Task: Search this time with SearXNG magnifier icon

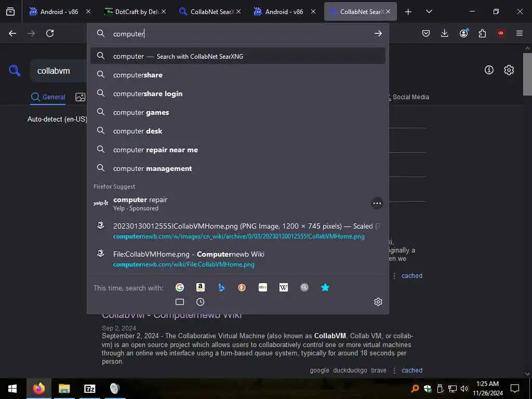Action: coord(304,287)
